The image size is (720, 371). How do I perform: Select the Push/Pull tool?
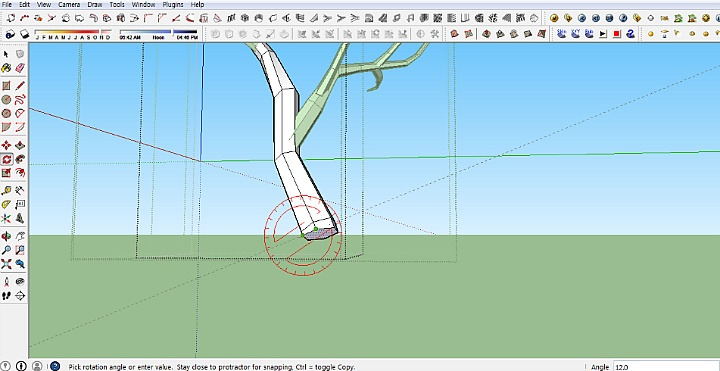[x=20, y=146]
